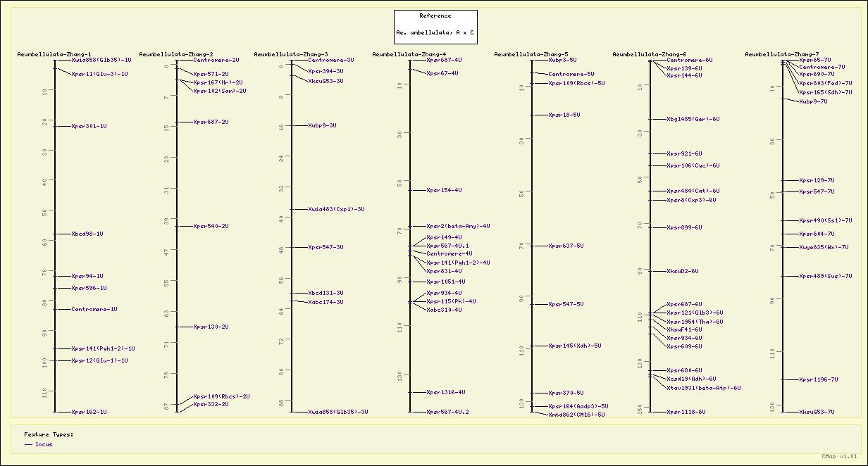Click the Xpsr540-2U locus label
Viewport: 868px width, 466px height.
[x=211, y=227]
